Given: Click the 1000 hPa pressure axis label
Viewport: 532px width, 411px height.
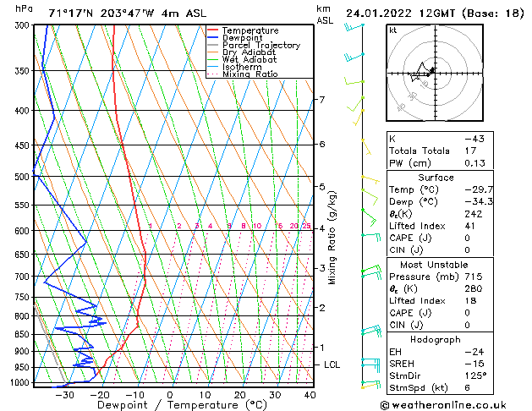Looking at the screenshot, I should pos(22,382).
